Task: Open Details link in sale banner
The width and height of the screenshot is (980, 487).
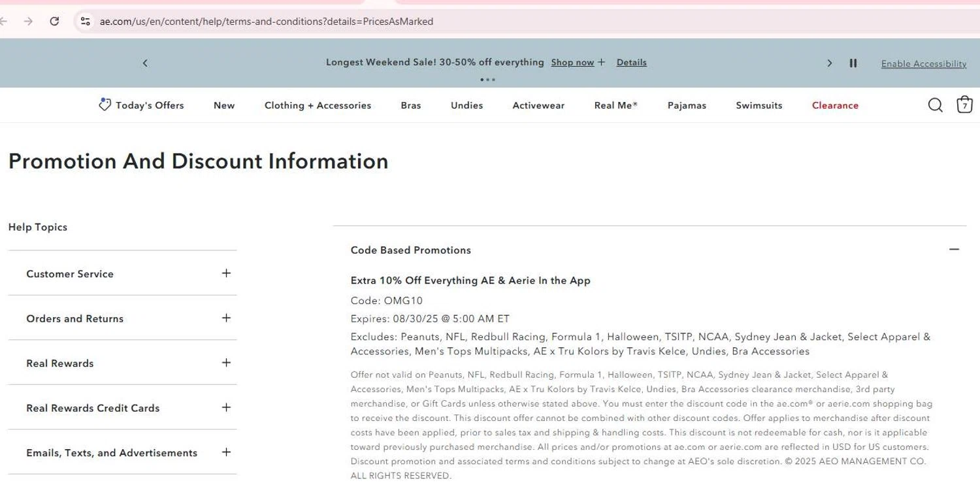Action: pyautogui.click(x=632, y=63)
